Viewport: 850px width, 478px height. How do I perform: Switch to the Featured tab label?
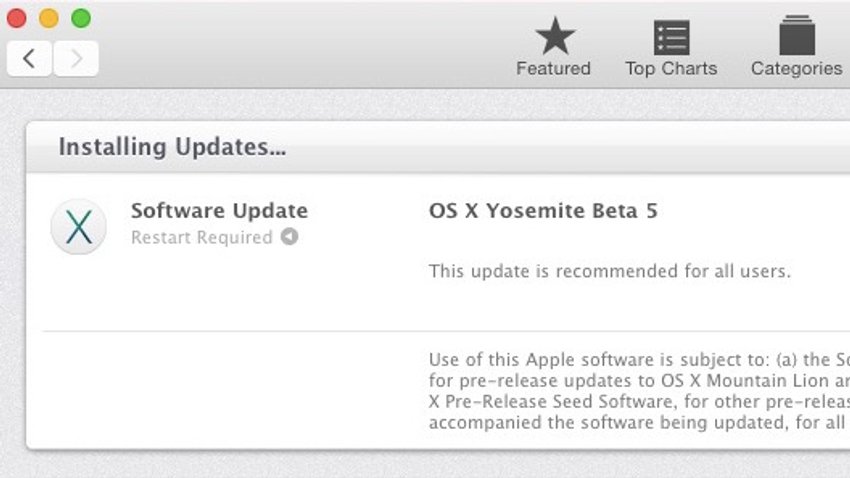[x=553, y=69]
